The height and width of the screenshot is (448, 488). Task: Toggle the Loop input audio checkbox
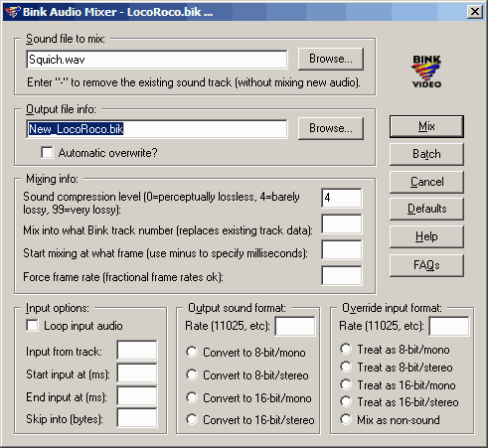tap(32, 326)
